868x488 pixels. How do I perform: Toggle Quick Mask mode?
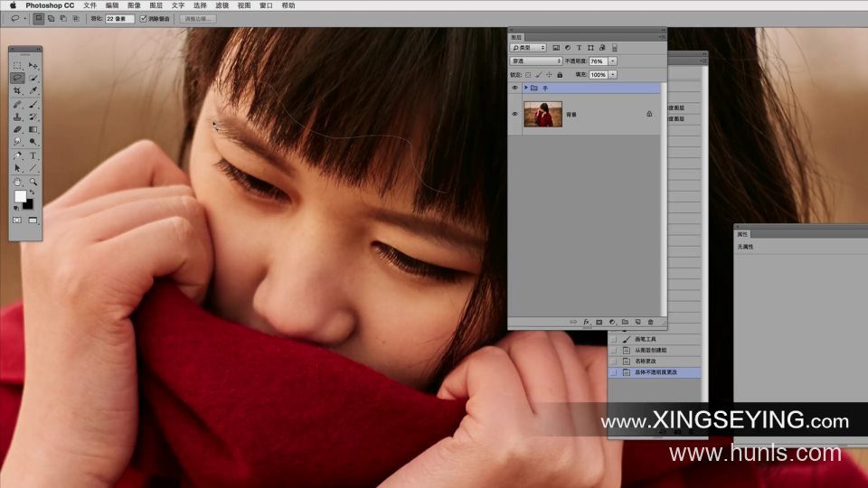click(x=17, y=221)
